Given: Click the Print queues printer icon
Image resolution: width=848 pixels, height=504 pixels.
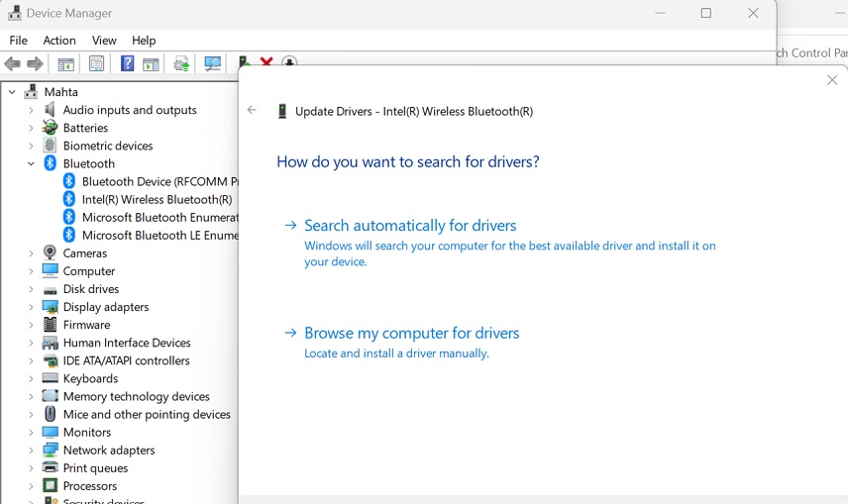Looking at the screenshot, I should click(50, 467).
